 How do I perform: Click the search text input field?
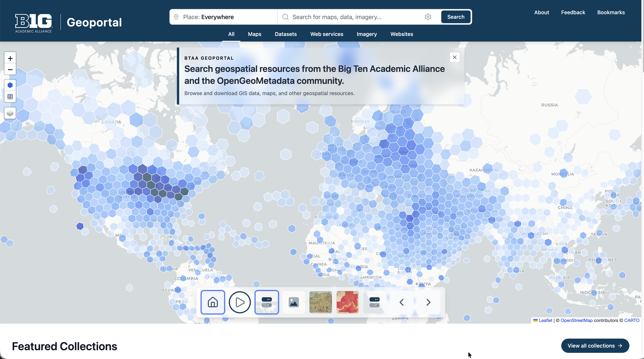point(355,17)
